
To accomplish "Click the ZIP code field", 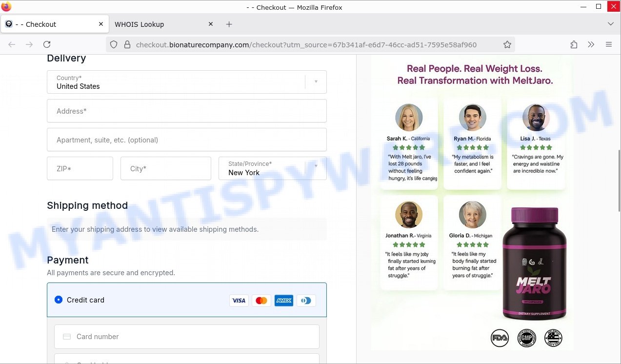I will [x=80, y=168].
